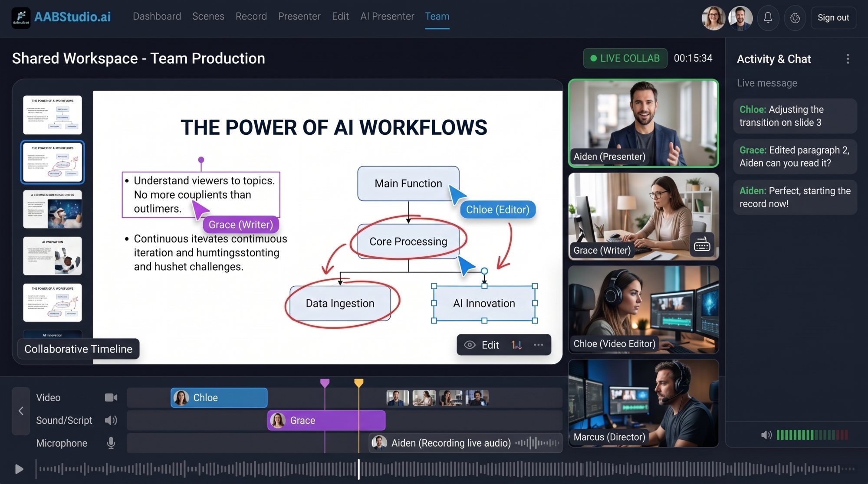Image resolution: width=868 pixels, height=484 pixels.
Task: Open Activity & Chat three-dot menu
Action: coord(848,59)
